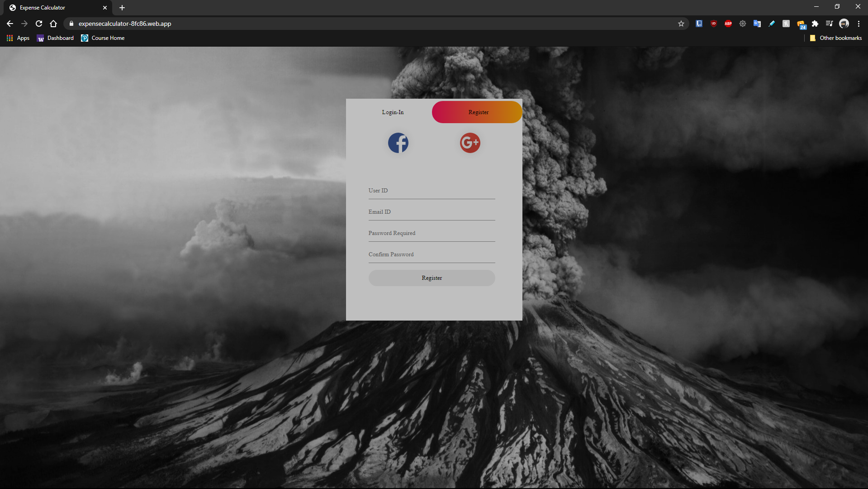Open the uBlock Origin extension
Viewport: 868px width, 489px height.
click(x=714, y=24)
